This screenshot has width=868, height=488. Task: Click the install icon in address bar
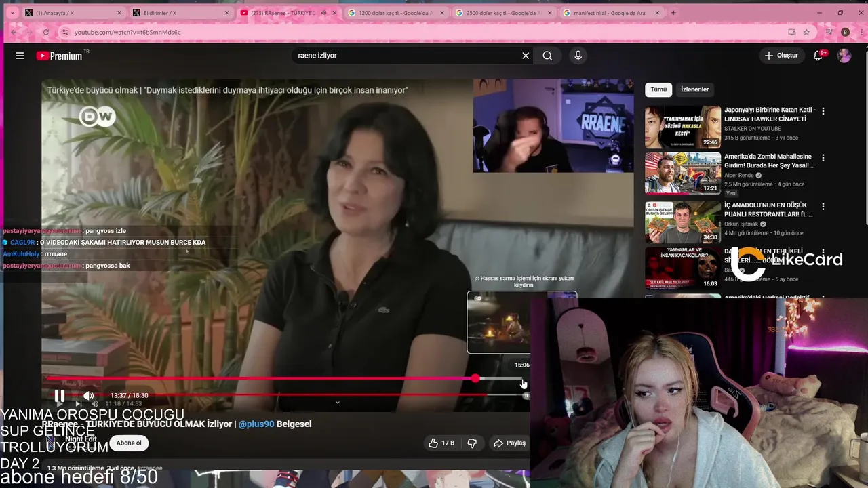tap(791, 32)
